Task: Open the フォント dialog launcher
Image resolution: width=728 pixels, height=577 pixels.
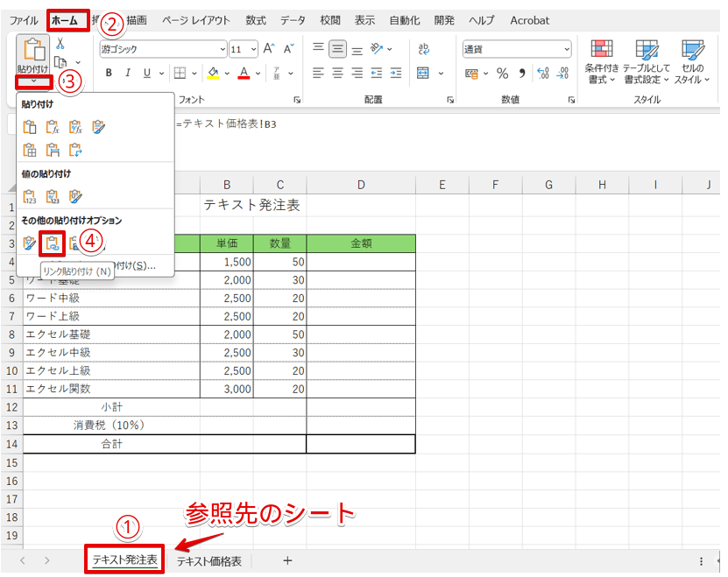Action: (297, 100)
